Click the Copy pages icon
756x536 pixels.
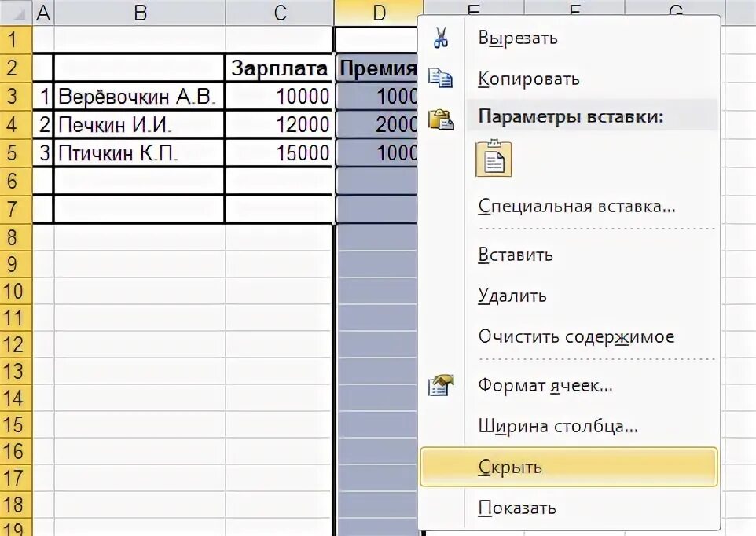point(440,78)
